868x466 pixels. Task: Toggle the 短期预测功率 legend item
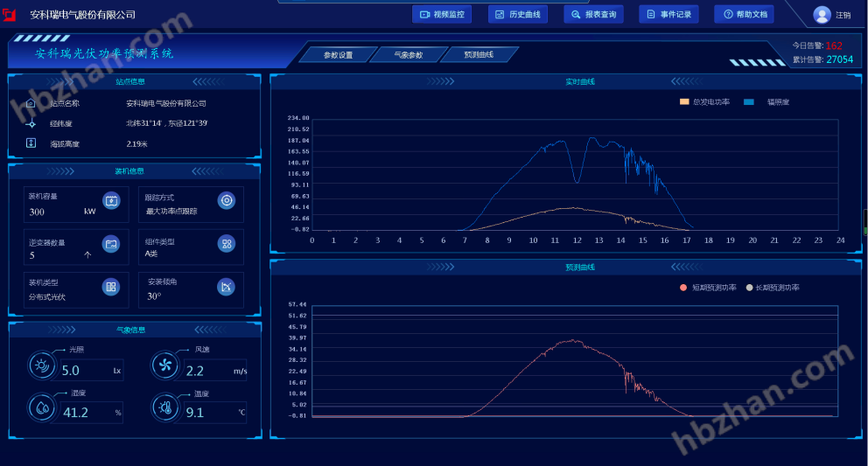tap(708, 287)
